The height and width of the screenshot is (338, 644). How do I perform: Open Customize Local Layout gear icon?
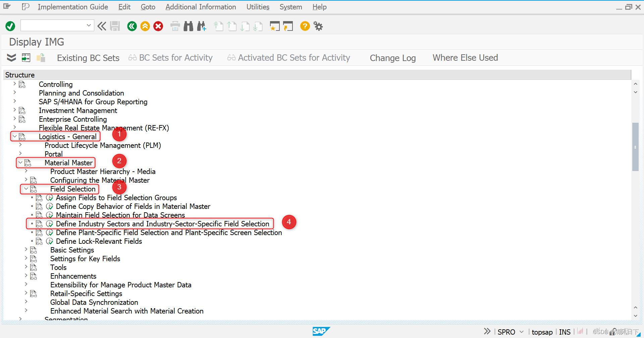click(318, 26)
